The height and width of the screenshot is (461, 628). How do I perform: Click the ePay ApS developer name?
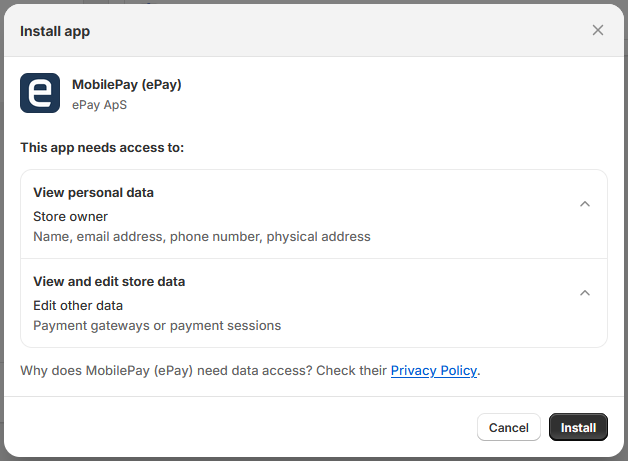pyautogui.click(x=100, y=104)
